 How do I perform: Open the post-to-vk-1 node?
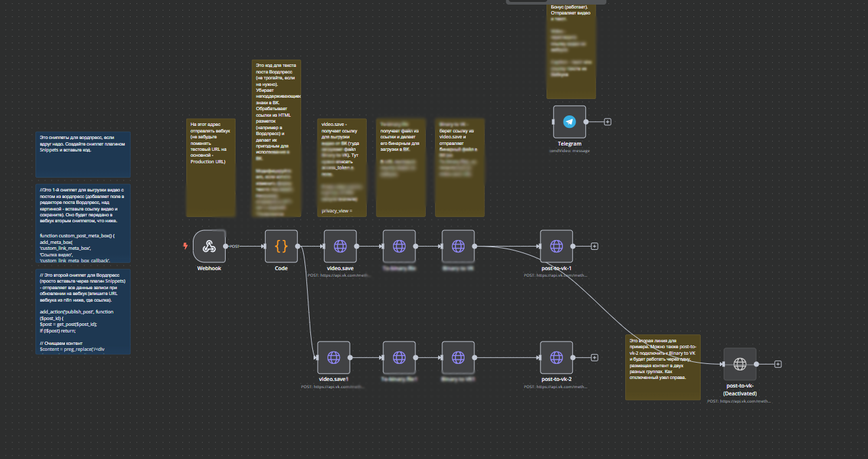[x=556, y=246]
